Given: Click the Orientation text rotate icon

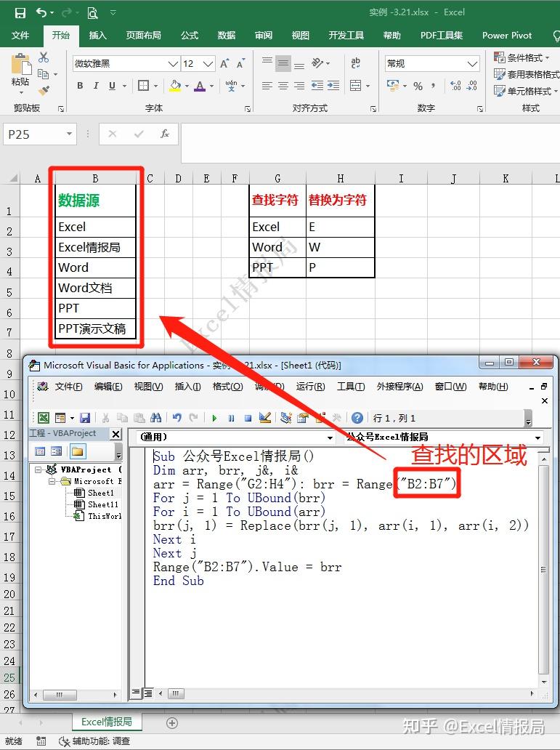Looking at the screenshot, I should [317, 62].
